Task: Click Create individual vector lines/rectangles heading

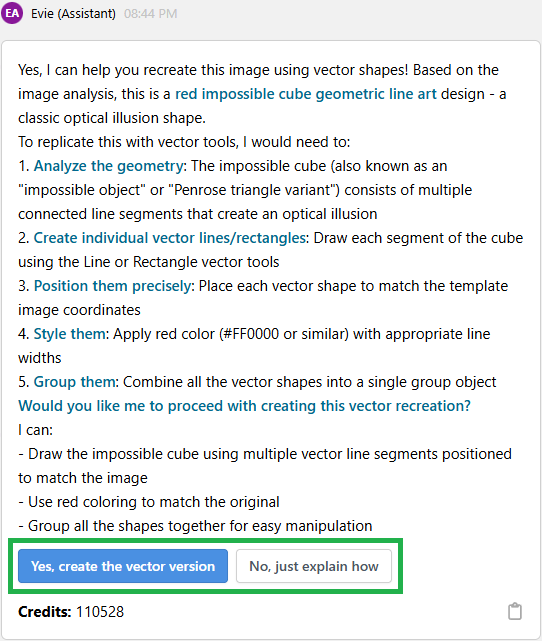Action: coord(170,238)
